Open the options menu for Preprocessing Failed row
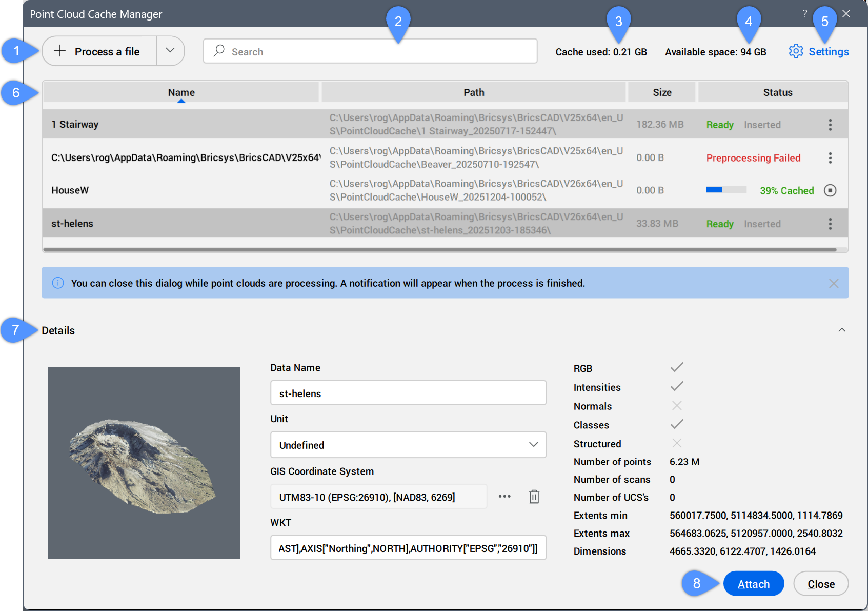Image resolution: width=868 pixels, height=611 pixels. point(830,158)
